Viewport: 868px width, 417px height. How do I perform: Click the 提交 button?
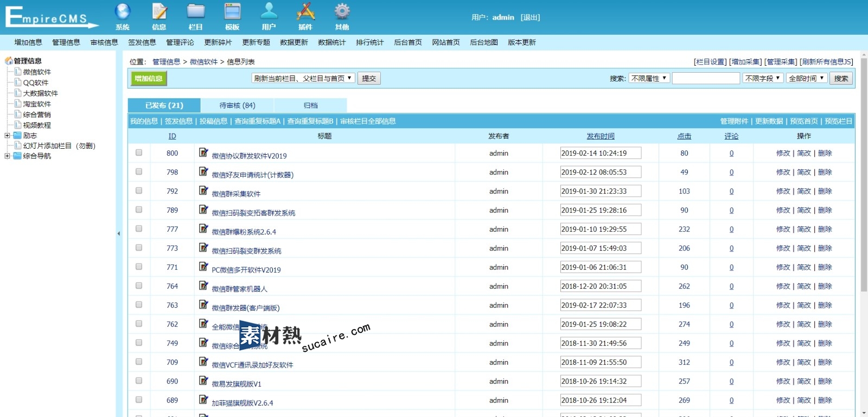(369, 78)
